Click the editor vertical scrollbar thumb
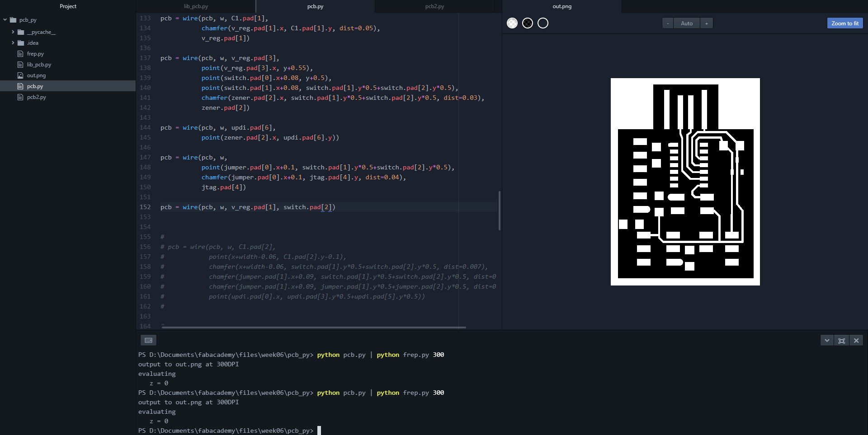This screenshot has height=435, width=868. coord(499,210)
